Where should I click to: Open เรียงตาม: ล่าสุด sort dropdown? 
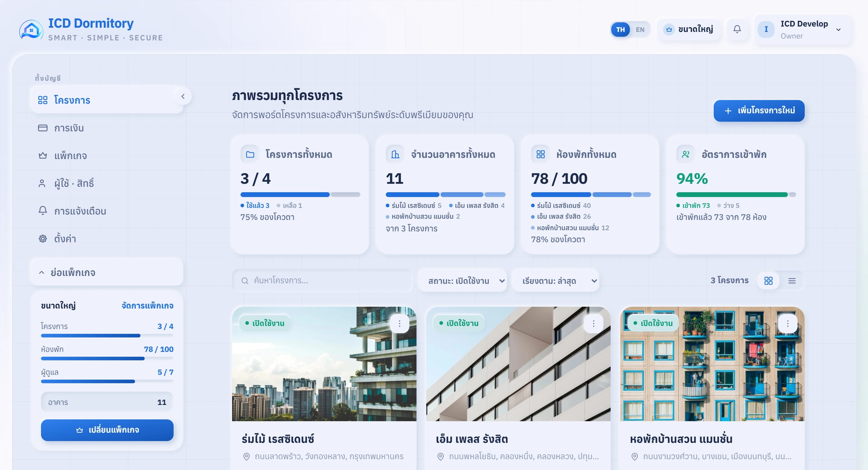(556, 281)
